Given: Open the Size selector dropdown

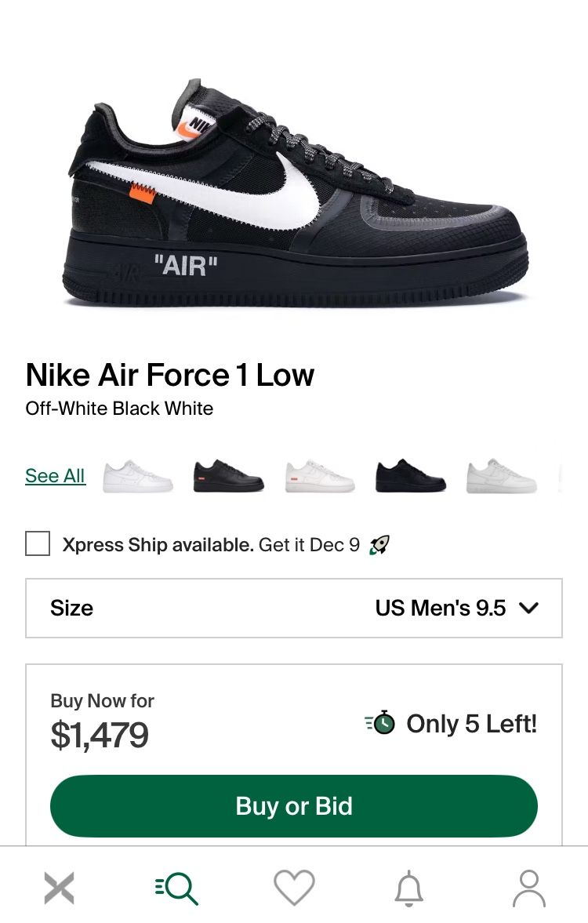Looking at the screenshot, I should [294, 609].
